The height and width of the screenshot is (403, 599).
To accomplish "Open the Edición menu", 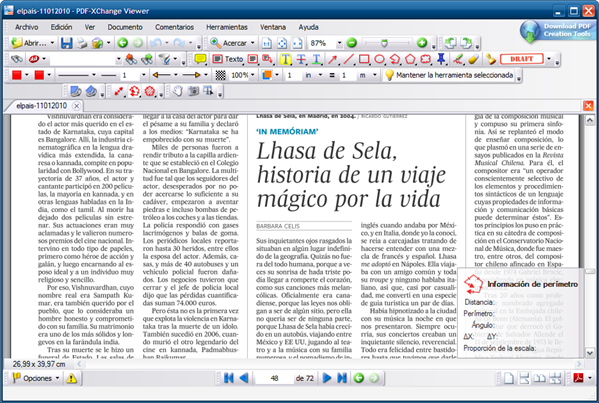I will pyautogui.click(x=61, y=27).
